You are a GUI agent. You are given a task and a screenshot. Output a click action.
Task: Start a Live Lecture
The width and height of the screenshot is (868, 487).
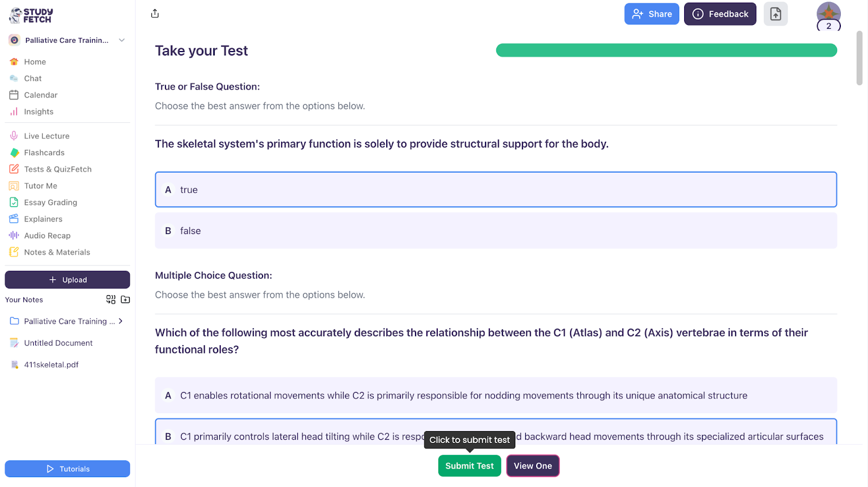[x=46, y=136]
